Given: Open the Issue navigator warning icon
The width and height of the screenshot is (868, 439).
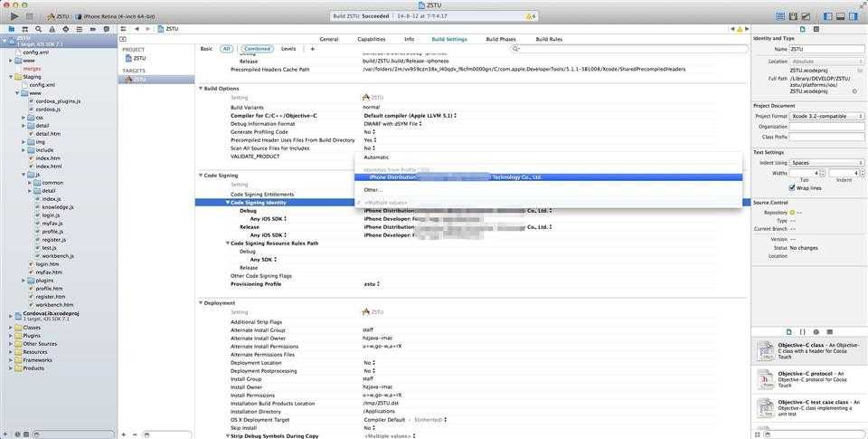Looking at the screenshot, I should (52, 29).
